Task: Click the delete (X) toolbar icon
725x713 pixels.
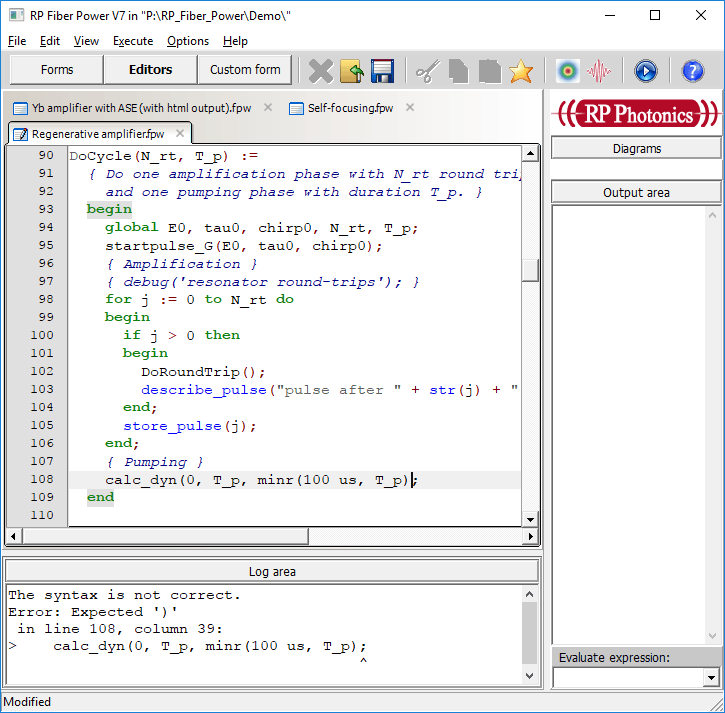Action: pyautogui.click(x=320, y=71)
